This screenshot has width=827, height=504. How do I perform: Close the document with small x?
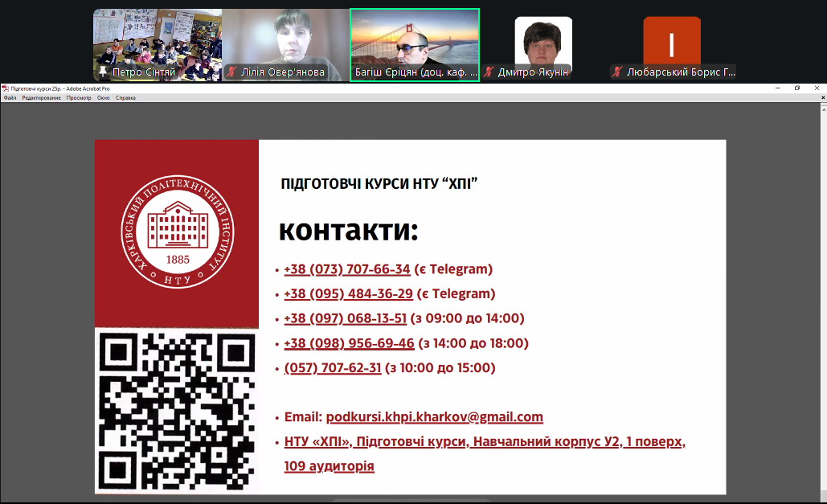point(823,97)
